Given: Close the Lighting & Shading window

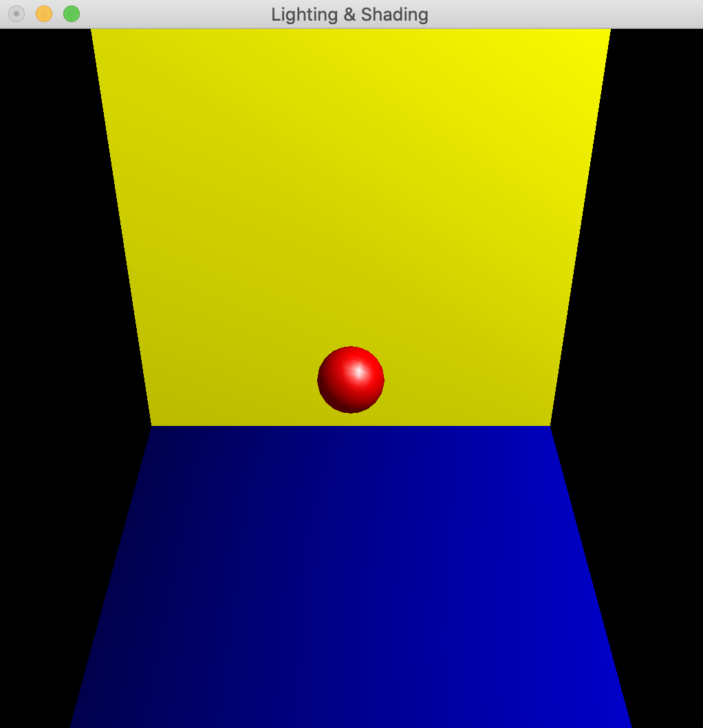Looking at the screenshot, I should pos(17,14).
